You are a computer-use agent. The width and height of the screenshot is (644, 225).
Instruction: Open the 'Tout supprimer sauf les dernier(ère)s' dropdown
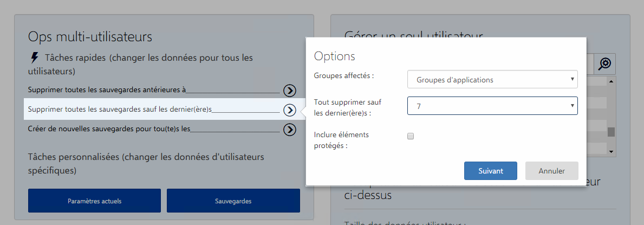[492, 106]
